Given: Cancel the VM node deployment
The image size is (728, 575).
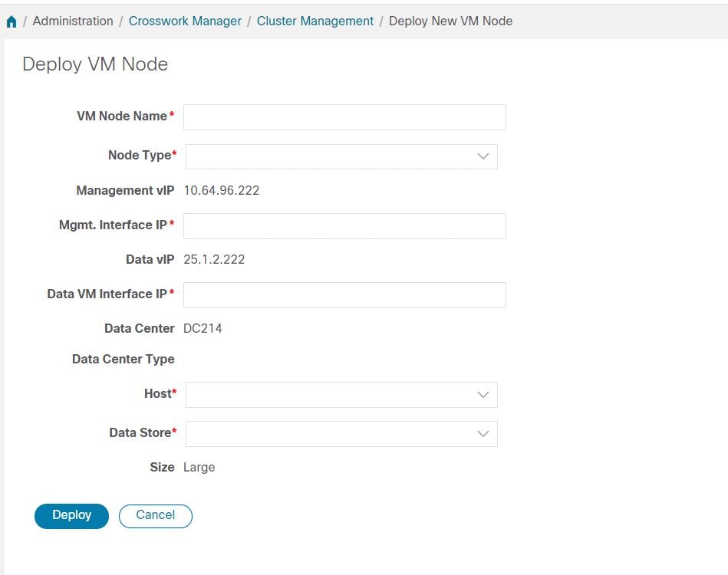Looking at the screenshot, I should [155, 515].
